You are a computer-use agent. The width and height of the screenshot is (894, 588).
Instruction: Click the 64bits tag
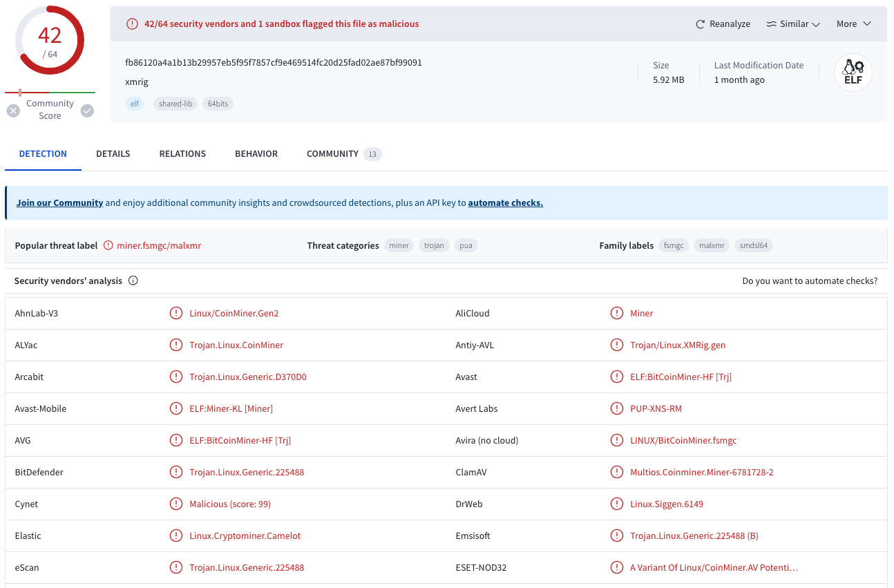coord(218,104)
